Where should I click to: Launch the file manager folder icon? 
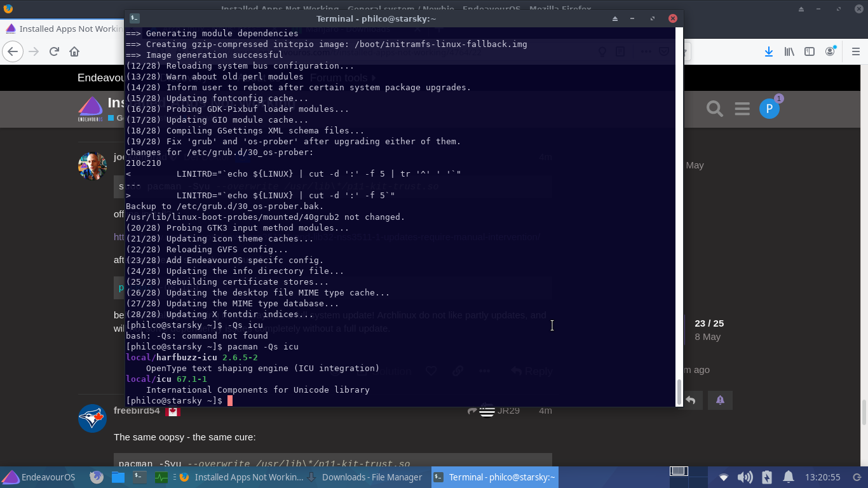(x=118, y=477)
